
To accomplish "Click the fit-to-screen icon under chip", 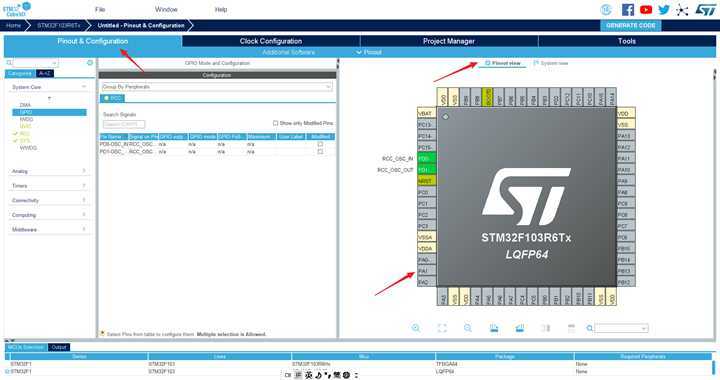I will tap(442, 328).
